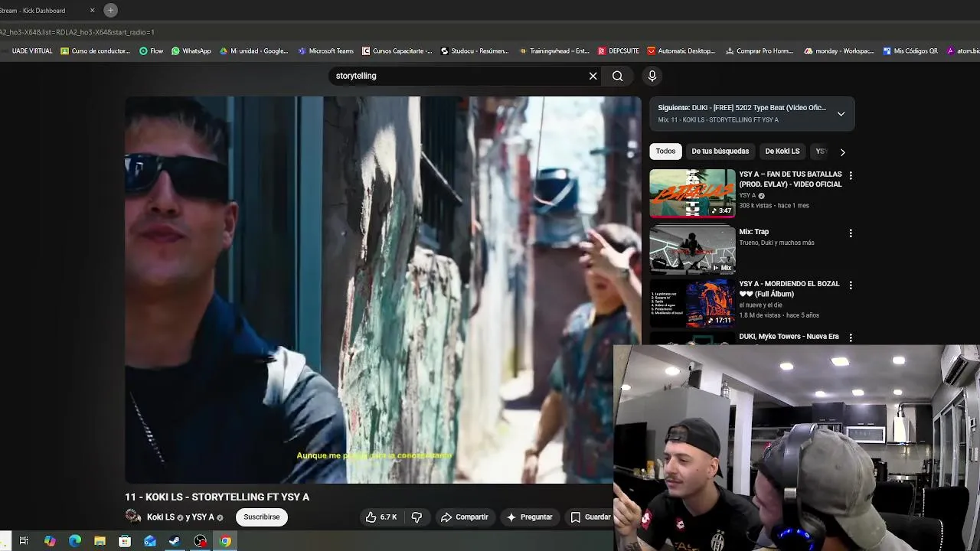Show more filter chips with the right arrow
The height and width of the screenshot is (551, 980).
(x=842, y=152)
